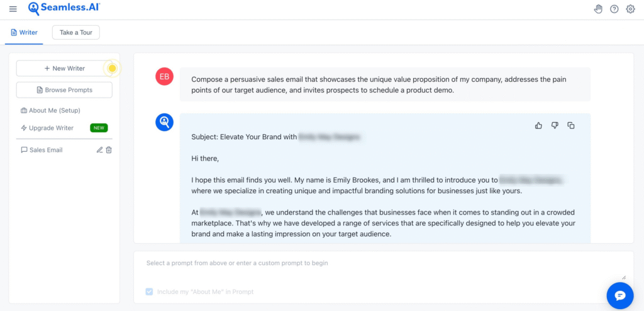The width and height of the screenshot is (644, 311).
Task: Open the hamburger navigation menu
Action: [x=13, y=9]
